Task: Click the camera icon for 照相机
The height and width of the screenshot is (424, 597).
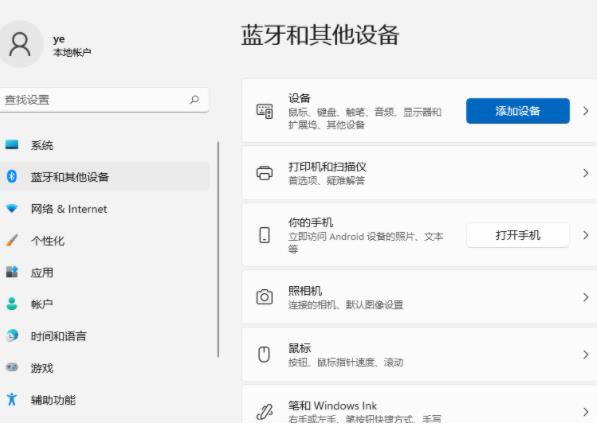Action: tap(265, 297)
